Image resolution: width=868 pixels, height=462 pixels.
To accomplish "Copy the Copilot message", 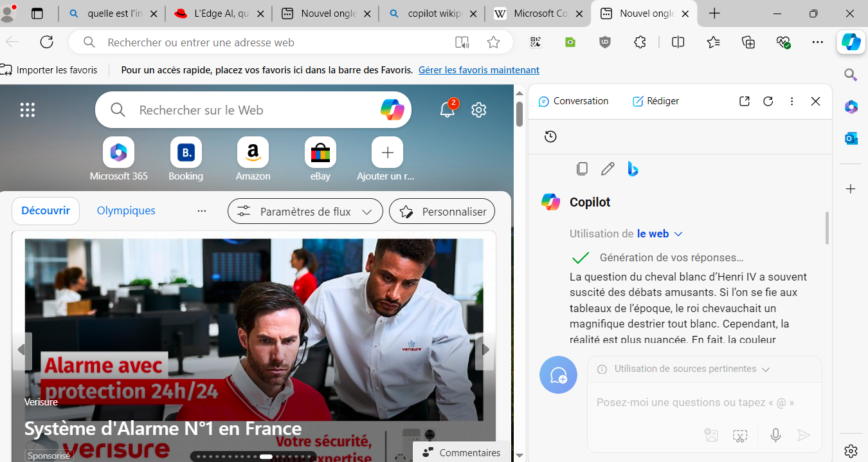I will pos(582,169).
